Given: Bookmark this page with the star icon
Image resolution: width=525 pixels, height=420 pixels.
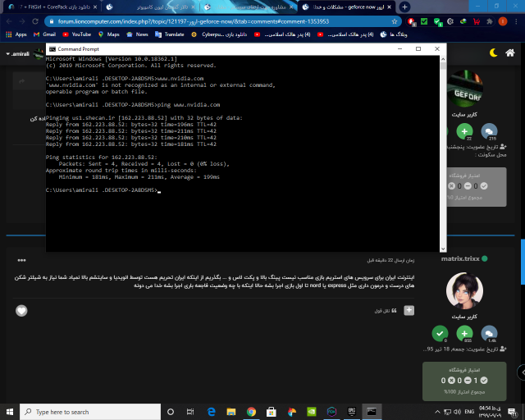Looking at the screenshot, I should tap(396, 21).
